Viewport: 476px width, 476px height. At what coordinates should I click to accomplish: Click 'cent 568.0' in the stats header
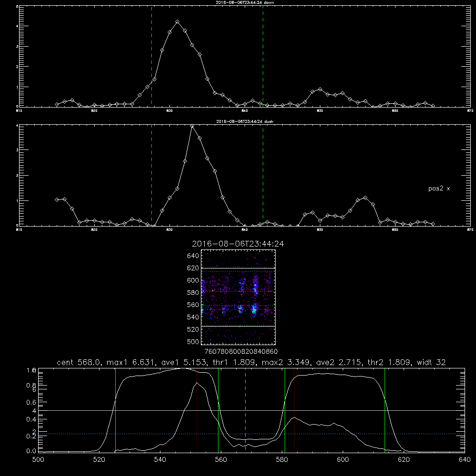(x=79, y=362)
